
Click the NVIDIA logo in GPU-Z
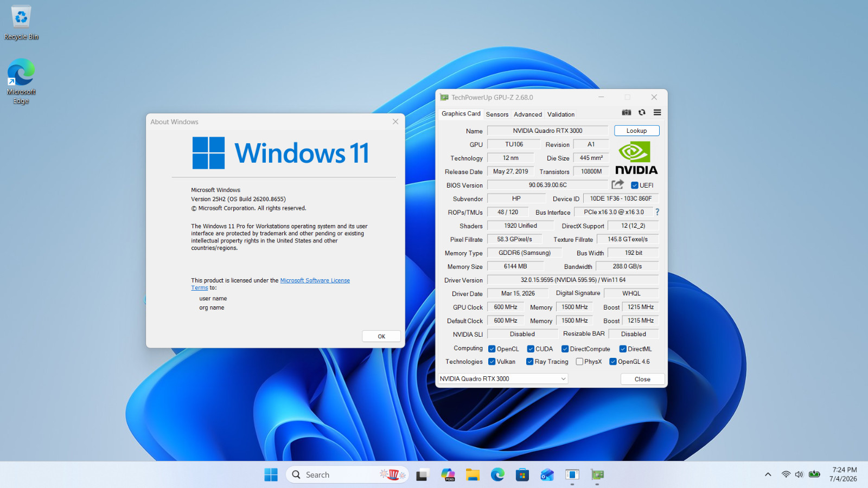click(636, 158)
